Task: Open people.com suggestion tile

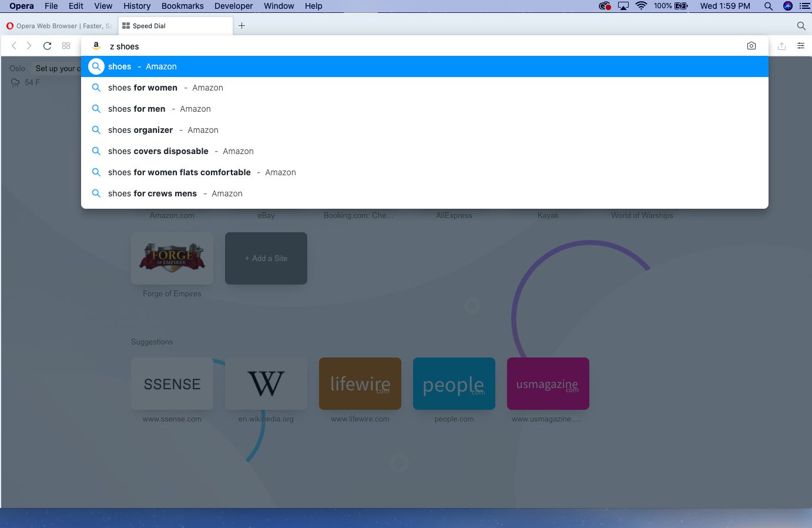Action: pyautogui.click(x=454, y=383)
